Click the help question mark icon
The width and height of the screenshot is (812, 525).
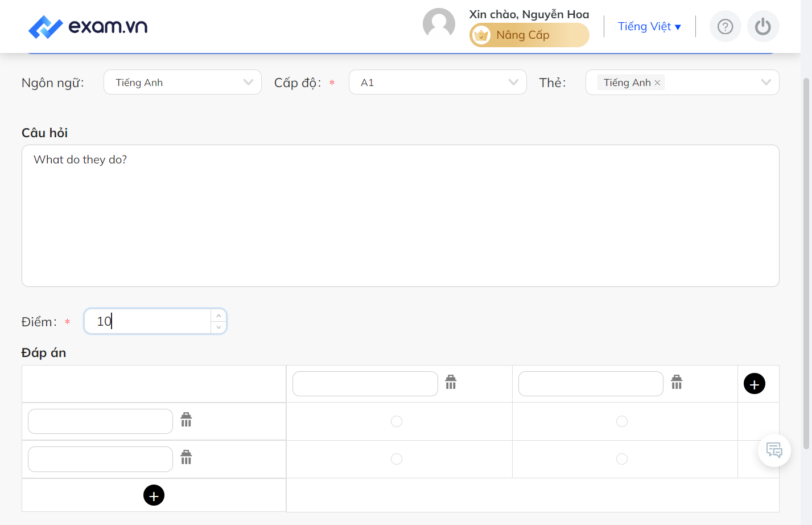(725, 27)
